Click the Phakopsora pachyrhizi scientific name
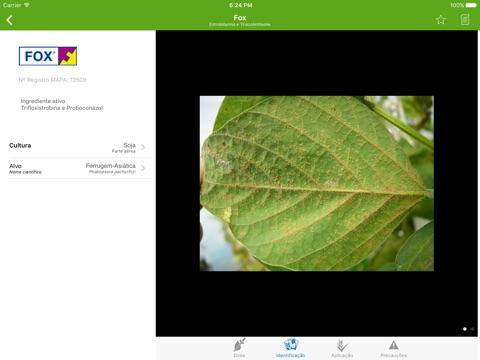This screenshot has height=360, width=480. coord(112,172)
